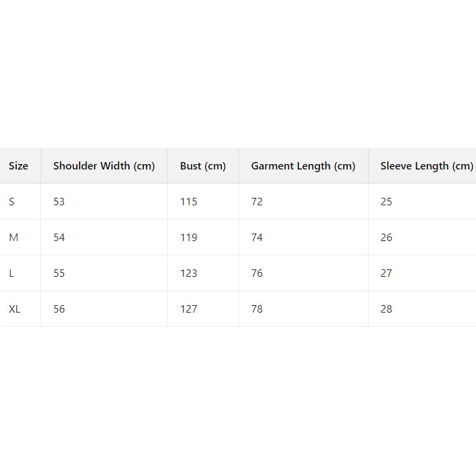Select shoulder width value 53

click(x=59, y=202)
